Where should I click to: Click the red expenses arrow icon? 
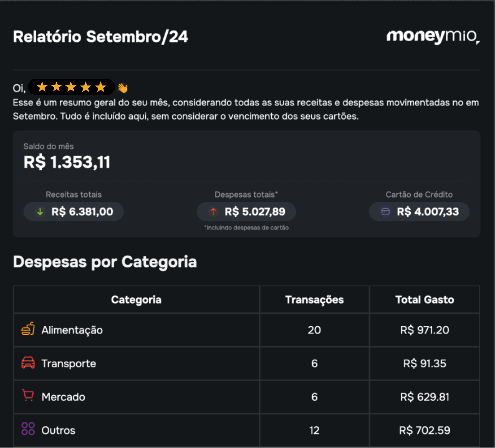pos(213,212)
